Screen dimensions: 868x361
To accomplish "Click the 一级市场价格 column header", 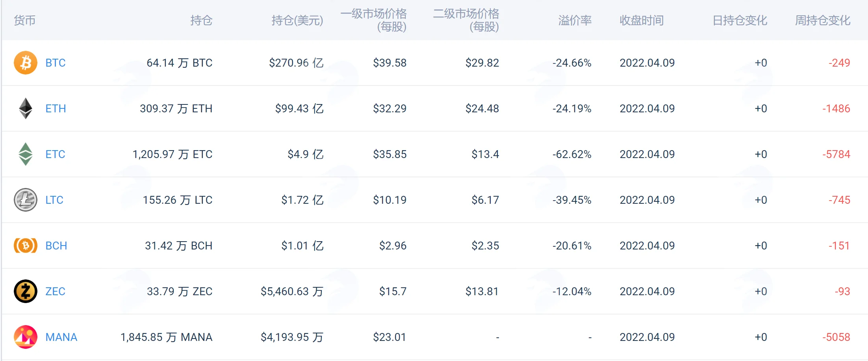I will pos(373,20).
